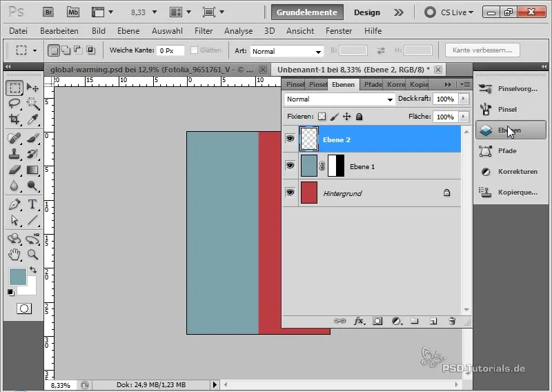Hide the Hintergrund layer

tap(290, 193)
